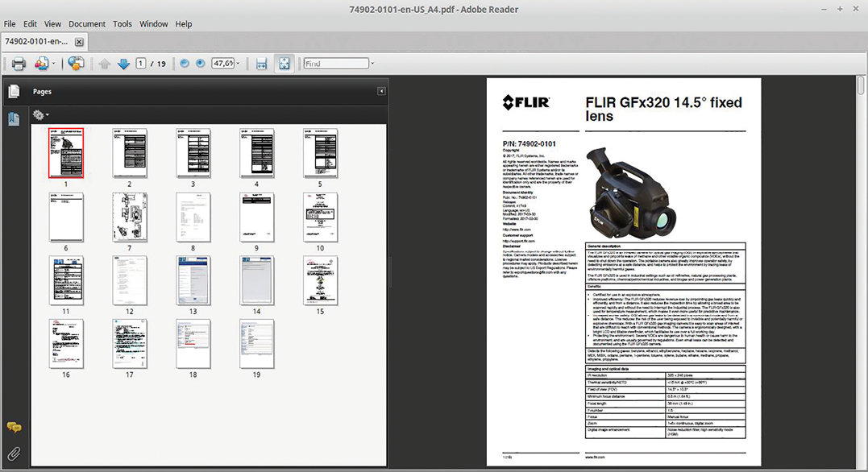Click the document title "FLIR GFx320 14.5° fixed lens"

tap(664, 109)
